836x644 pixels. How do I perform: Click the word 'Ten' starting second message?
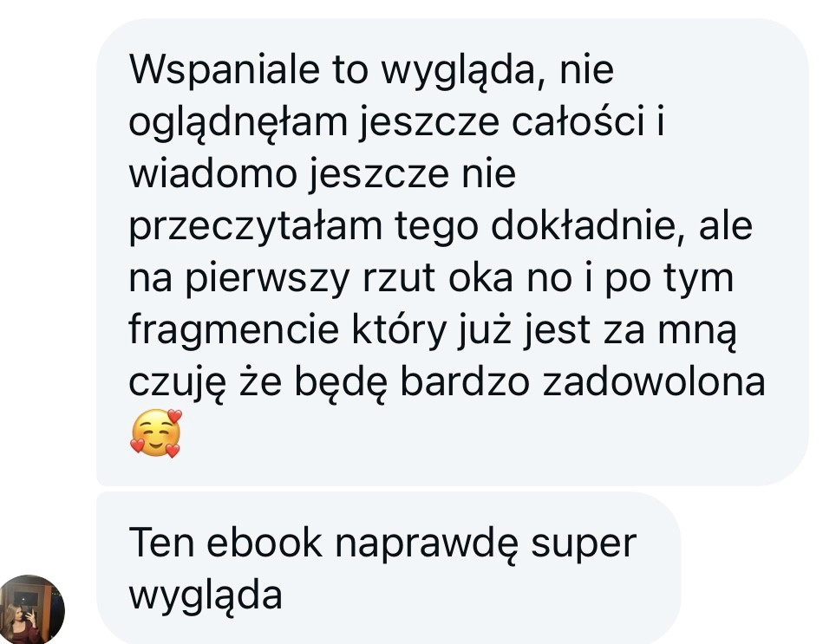click(161, 543)
